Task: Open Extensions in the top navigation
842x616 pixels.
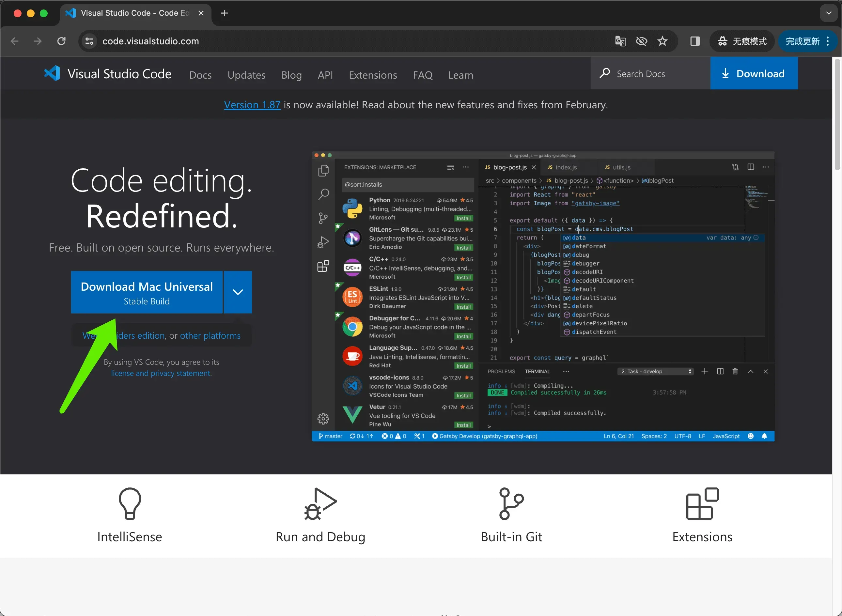Action: 373,75
